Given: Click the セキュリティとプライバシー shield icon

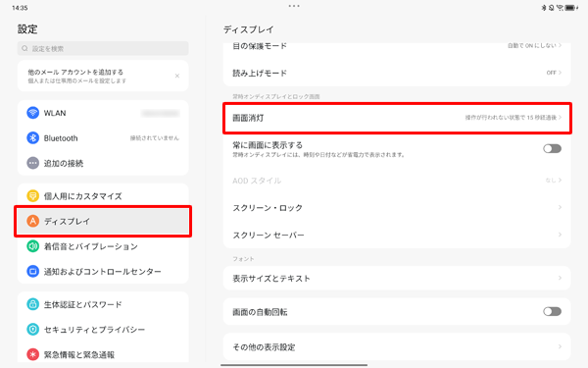Looking at the screenshot, I should pos(33,330).
